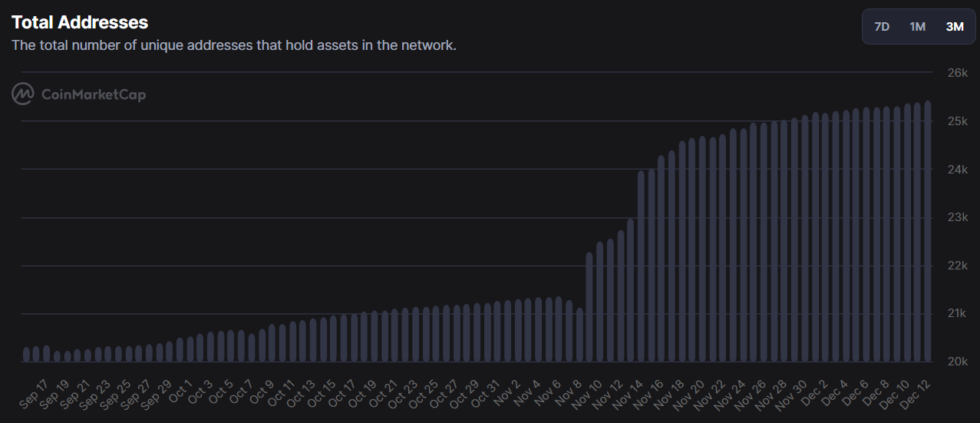Screen dimensions: 980x423
Task: Click the 24k y-axis label
Action: coord(957,170)
